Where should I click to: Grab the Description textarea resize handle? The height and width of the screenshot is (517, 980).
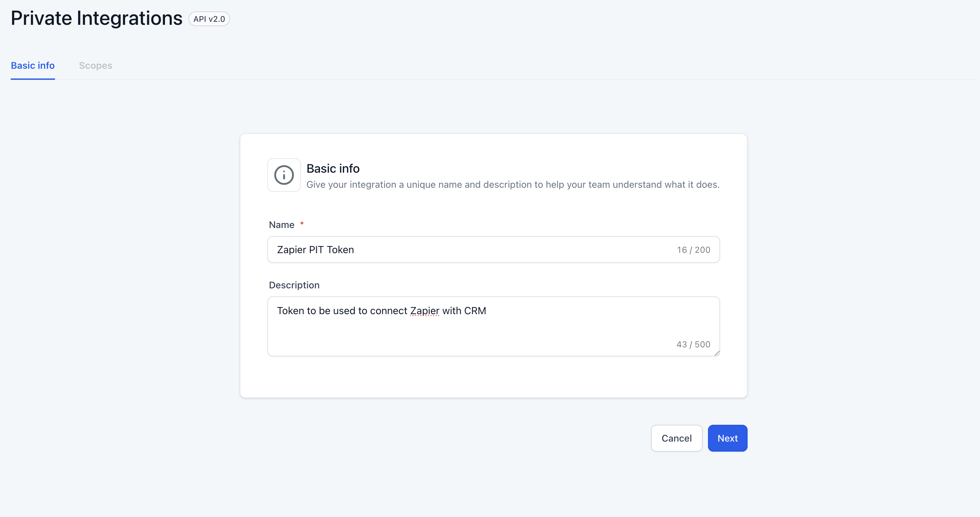pyautogui.click(x=717, y=353)
